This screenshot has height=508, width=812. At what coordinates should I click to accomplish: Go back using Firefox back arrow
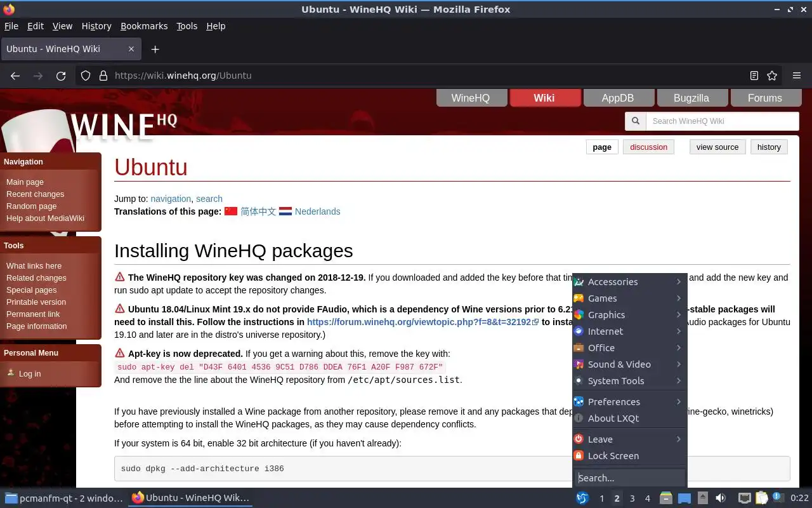tap(15, 76)
